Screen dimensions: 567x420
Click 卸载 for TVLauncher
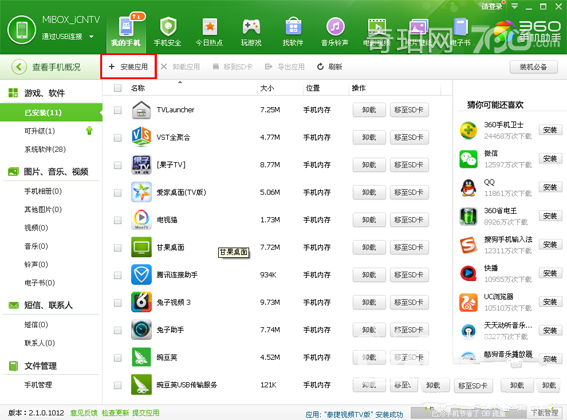coord(369,110)
